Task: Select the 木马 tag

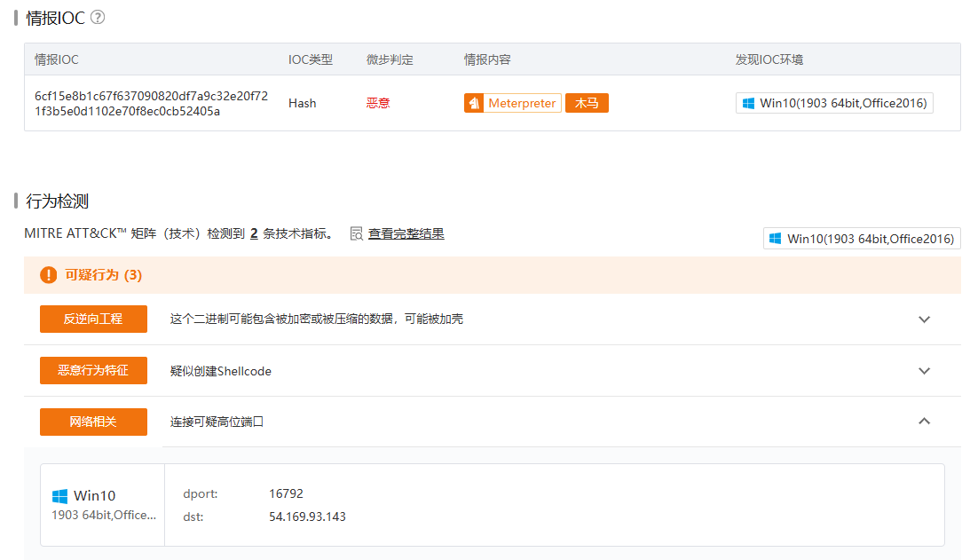Action: [587, 104]
